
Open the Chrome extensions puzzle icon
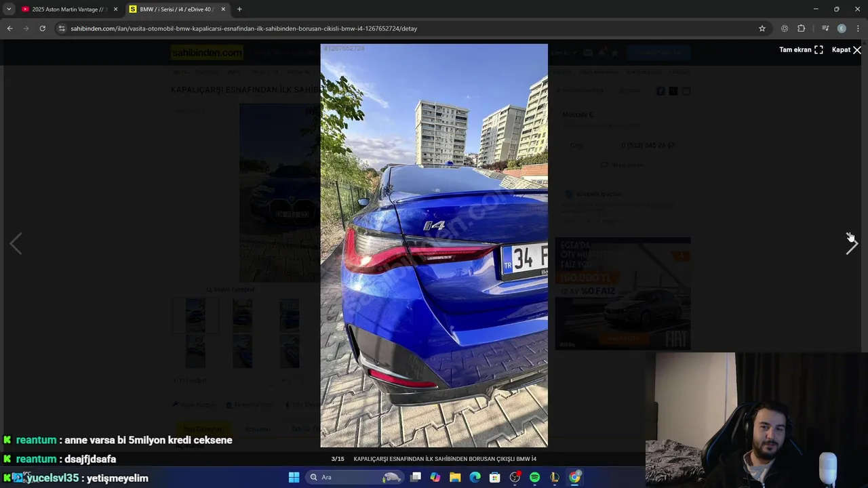click(801, 28)
